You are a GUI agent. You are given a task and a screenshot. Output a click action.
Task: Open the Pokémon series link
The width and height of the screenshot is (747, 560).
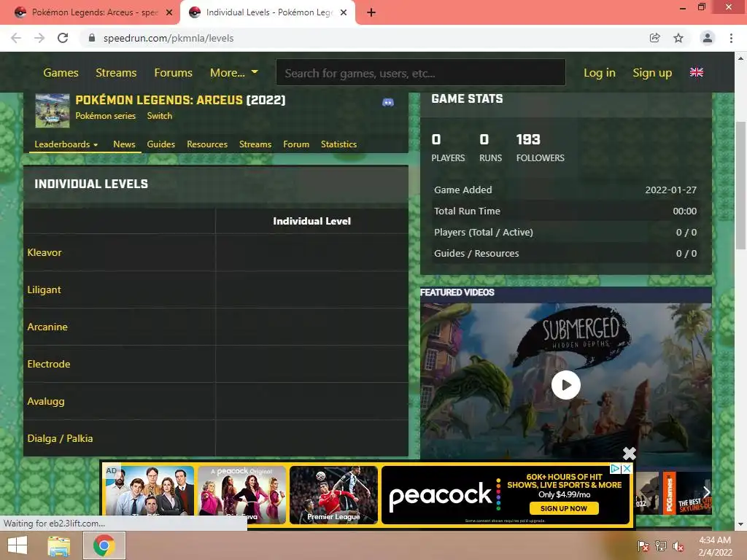coord(105,116)
